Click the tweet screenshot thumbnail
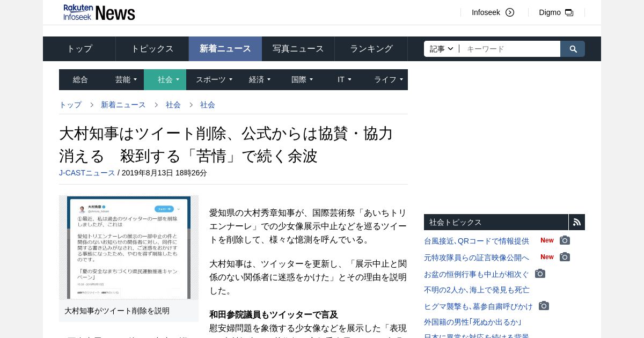 coord(129,247)
